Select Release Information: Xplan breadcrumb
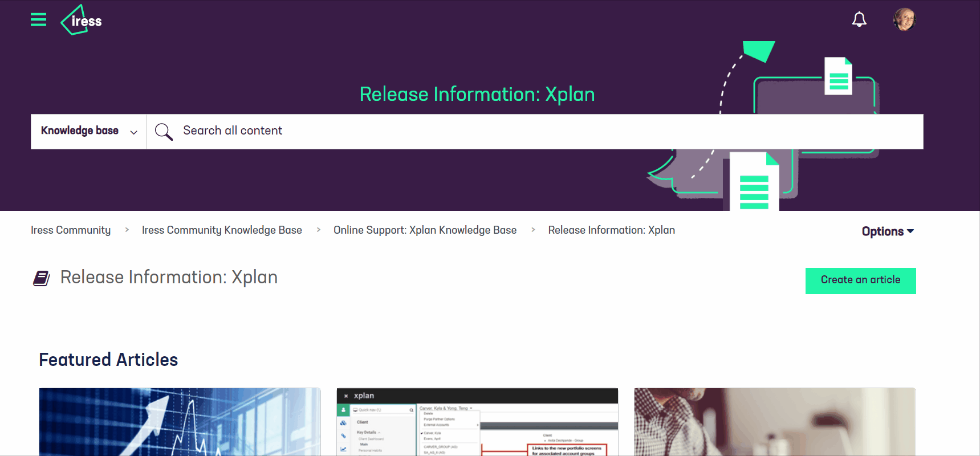The height and width of the screenshot is (456, 980). pos(611,230)
